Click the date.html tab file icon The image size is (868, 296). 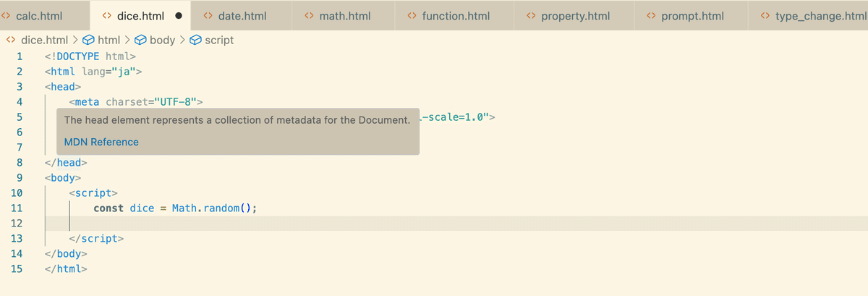tap(208, 15)
